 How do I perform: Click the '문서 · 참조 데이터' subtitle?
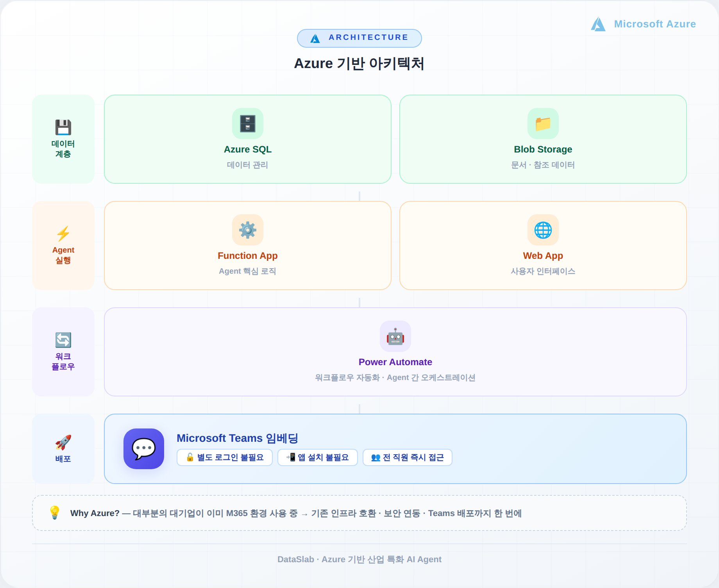click(543, 165)
